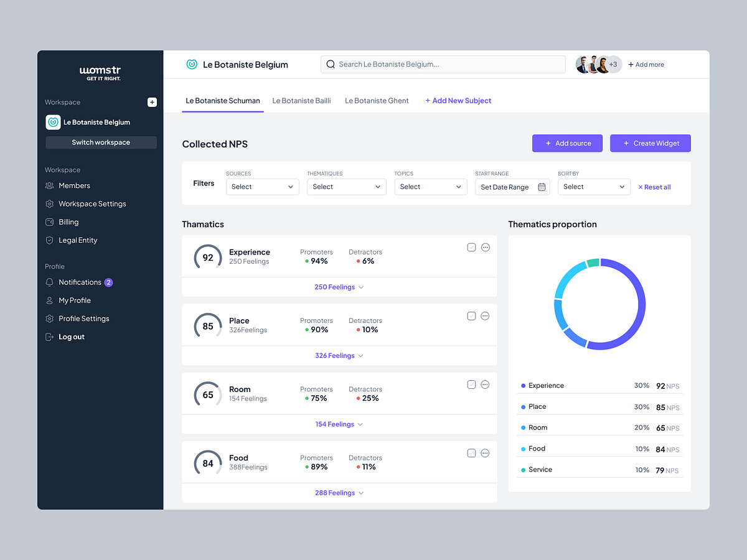Tick the Room card checkbox
Image resolution: width=747 pixels, height=560 pixels.
(471, 385)
